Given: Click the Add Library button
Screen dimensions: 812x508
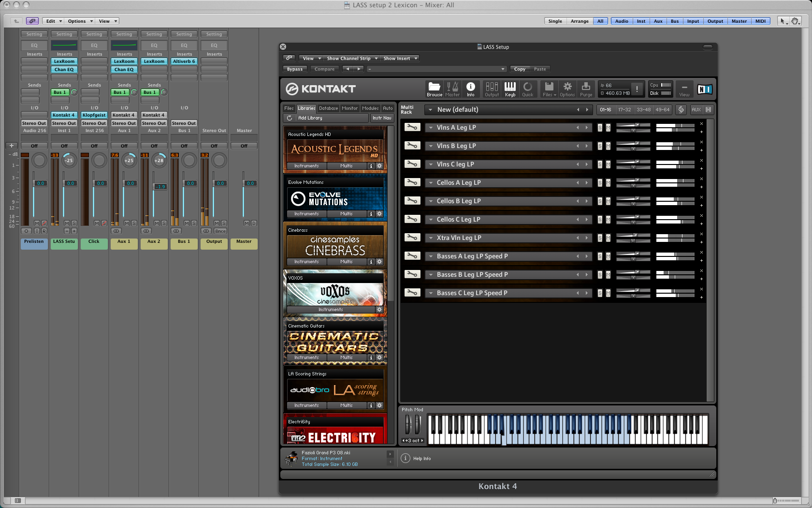Looking at the screenshot, I should point(332,118).
